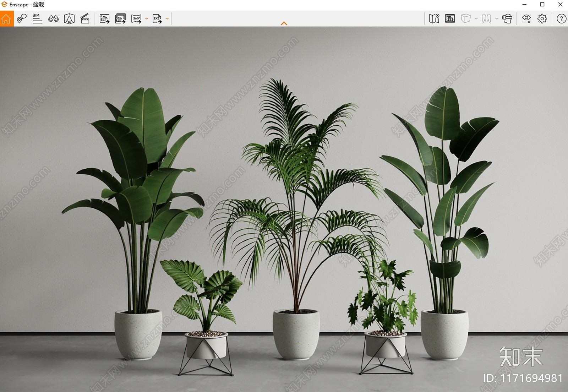
Task: Close the Enscape window
Action: (x=560, y=5)
